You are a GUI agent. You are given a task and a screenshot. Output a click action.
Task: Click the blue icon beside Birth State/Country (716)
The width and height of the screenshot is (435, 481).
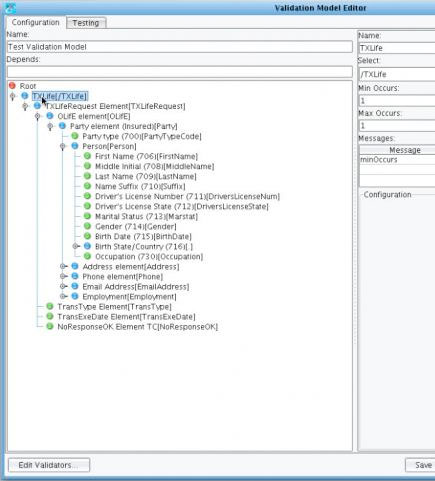tap(87, 246)
